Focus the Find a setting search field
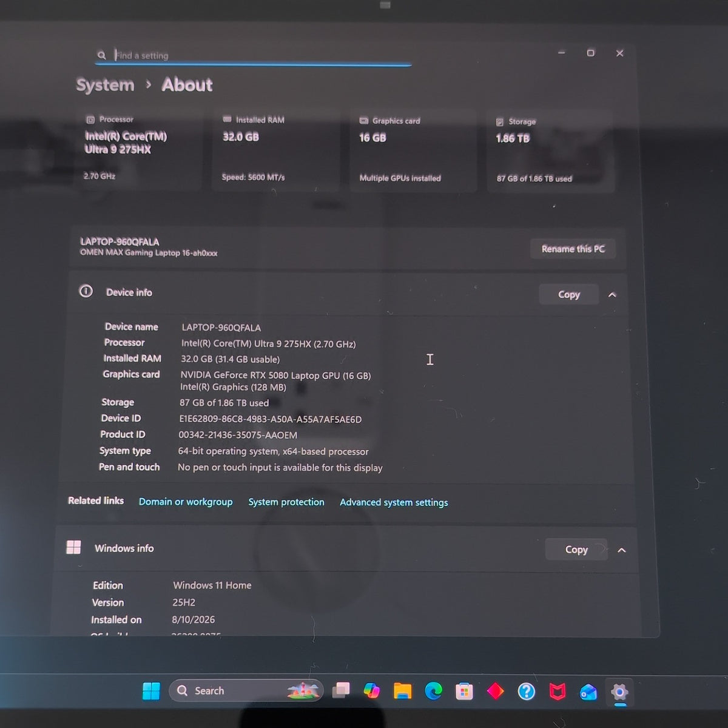728x728 pixels. 254,55
